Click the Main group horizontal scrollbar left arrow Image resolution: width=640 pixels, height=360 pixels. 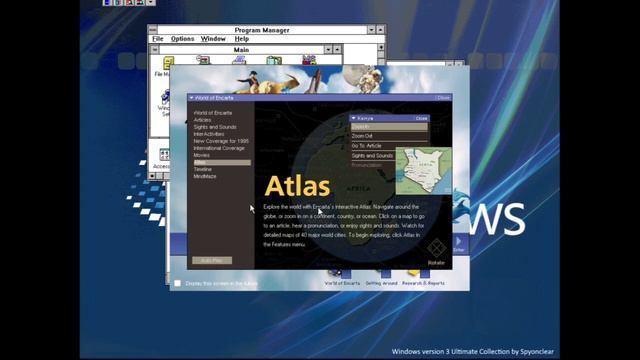coord(152,176)
